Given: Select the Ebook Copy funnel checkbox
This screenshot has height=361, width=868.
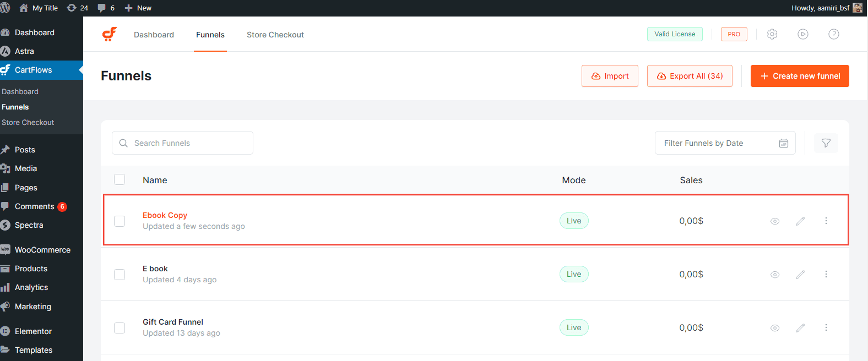Looking at the screenshot, I should (x=120, y=221).
